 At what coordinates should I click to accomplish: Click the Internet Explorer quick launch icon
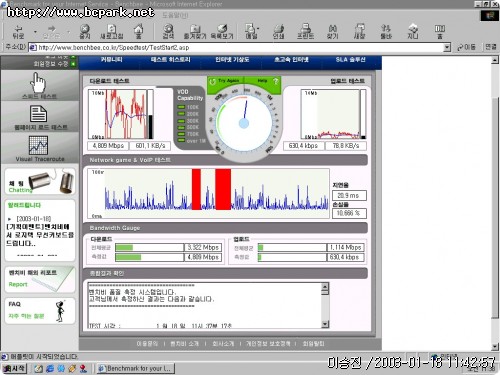pos(50,368)
